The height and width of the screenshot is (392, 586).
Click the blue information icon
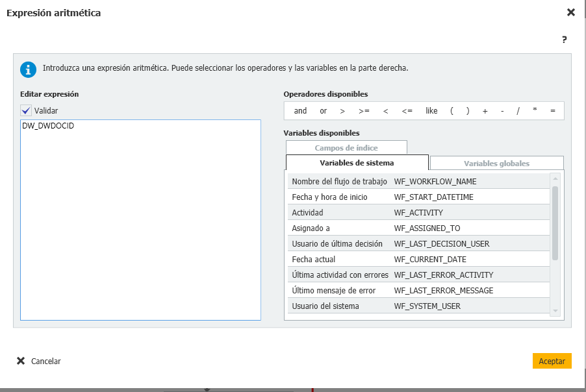(x=28, y=69)
